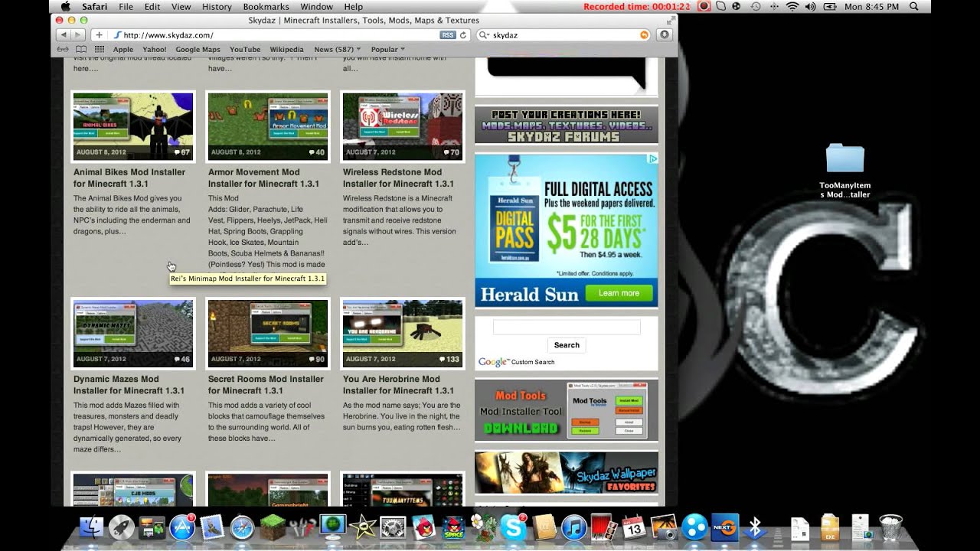
Task: Click the orange snapback icon in search field
Action: (644, 35)
